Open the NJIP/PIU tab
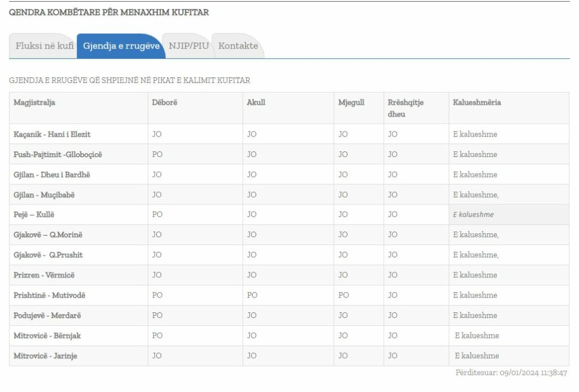The image size is (579, 392). point(189,46)
